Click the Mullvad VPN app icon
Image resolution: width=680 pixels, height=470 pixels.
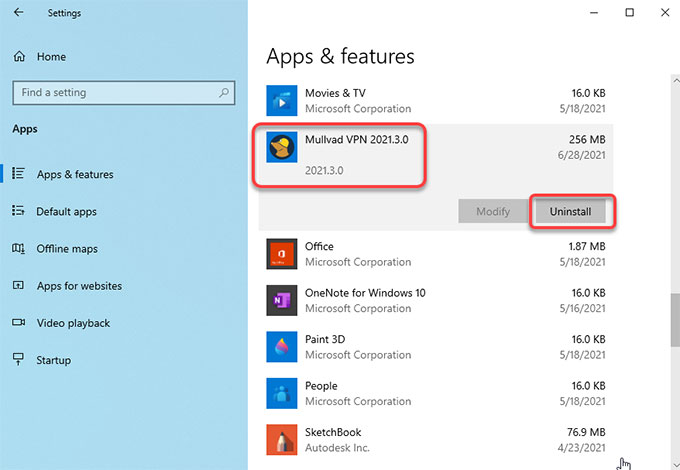click(282, 147)
